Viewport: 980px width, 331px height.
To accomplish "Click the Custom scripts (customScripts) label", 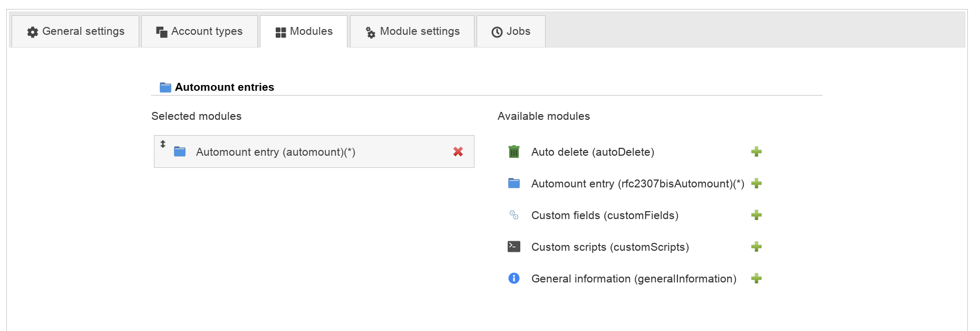I will tap(610, 247).
